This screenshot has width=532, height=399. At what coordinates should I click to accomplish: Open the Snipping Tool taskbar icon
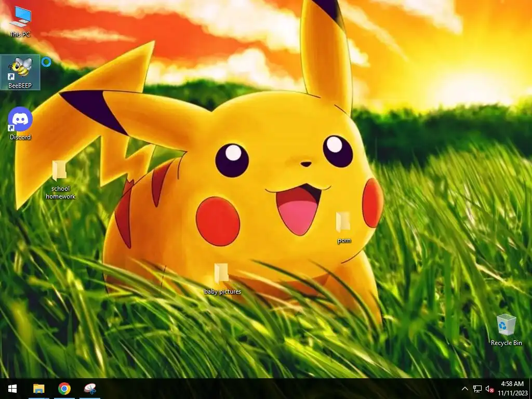click(90, 389)
